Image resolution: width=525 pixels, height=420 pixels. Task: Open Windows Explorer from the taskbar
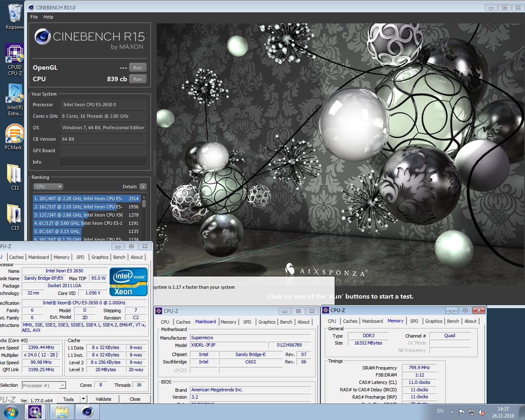[62, 412]
